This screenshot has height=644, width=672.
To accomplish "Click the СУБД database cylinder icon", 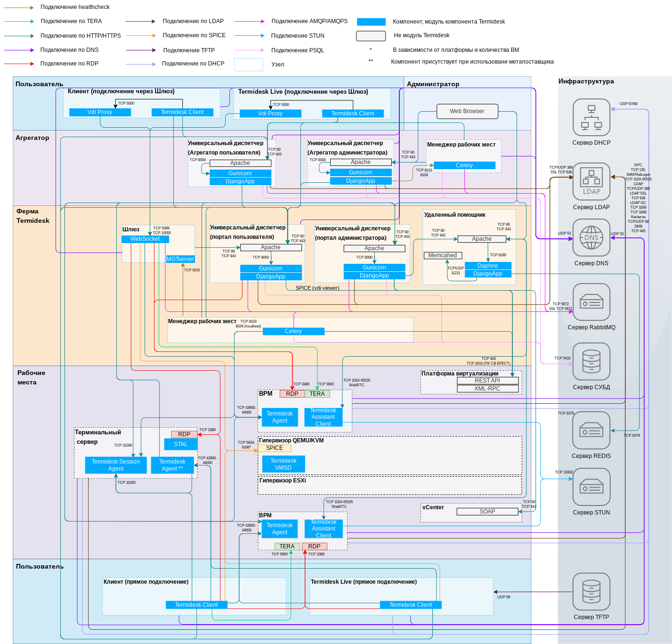I will point(591,361).
